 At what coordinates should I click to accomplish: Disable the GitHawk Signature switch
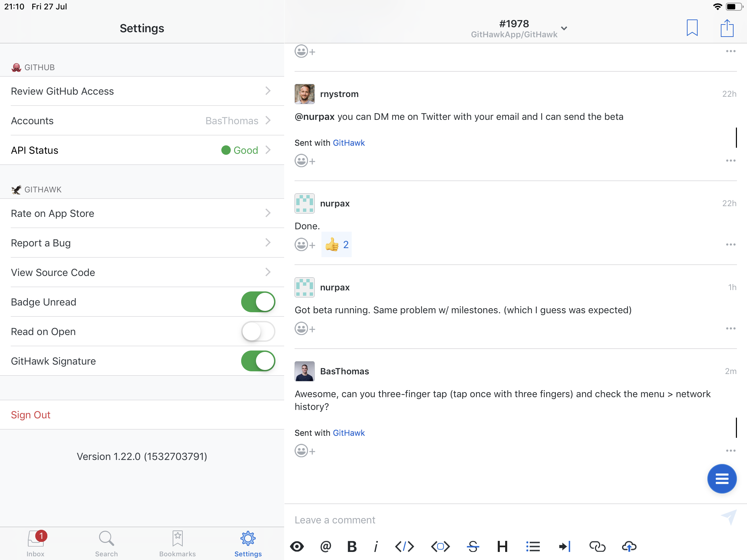[258, 361]
